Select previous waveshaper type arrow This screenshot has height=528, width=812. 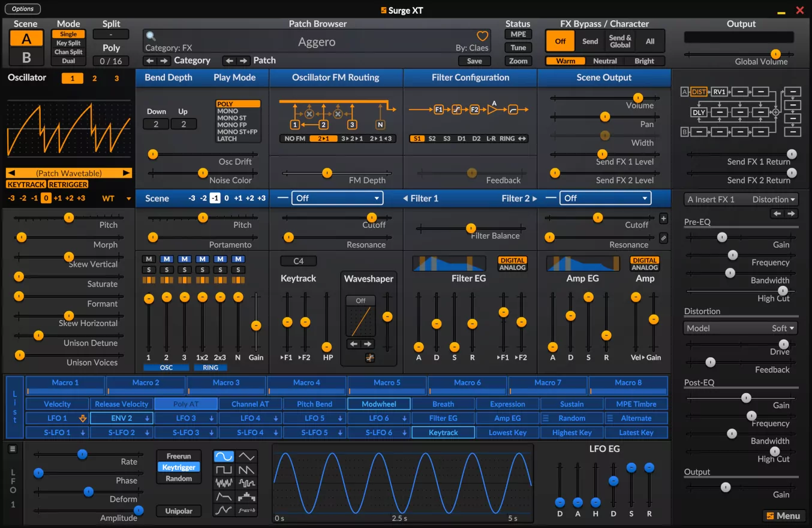[x=354, y=344]
